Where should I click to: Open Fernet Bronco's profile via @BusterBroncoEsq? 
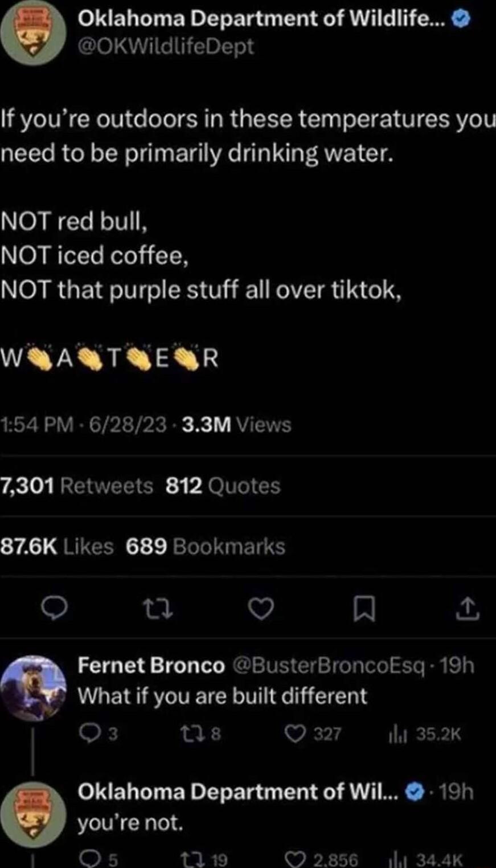(x=329, y=665)
